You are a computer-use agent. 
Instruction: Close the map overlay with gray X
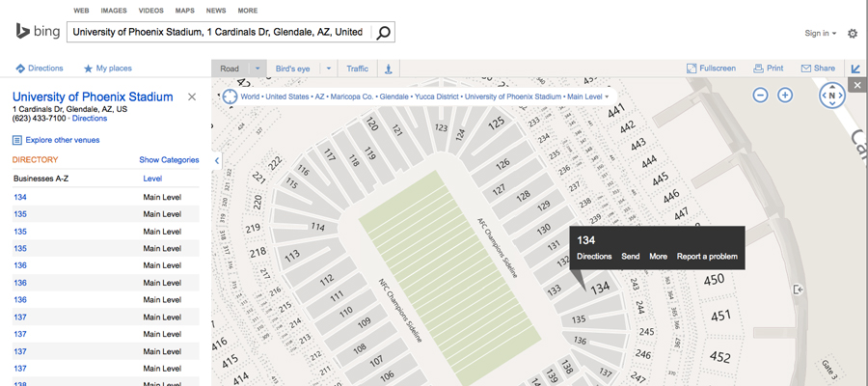[x=857, y=85]
